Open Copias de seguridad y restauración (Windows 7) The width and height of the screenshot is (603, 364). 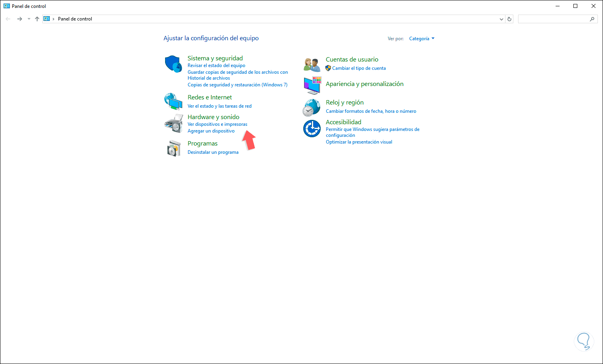(237, 85)
